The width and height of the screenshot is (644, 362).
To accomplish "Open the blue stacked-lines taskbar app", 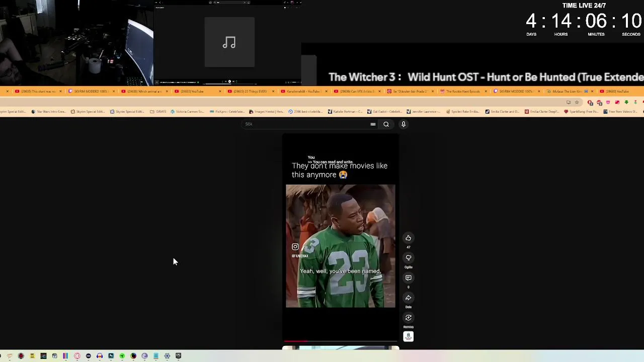I will point(156,356).
